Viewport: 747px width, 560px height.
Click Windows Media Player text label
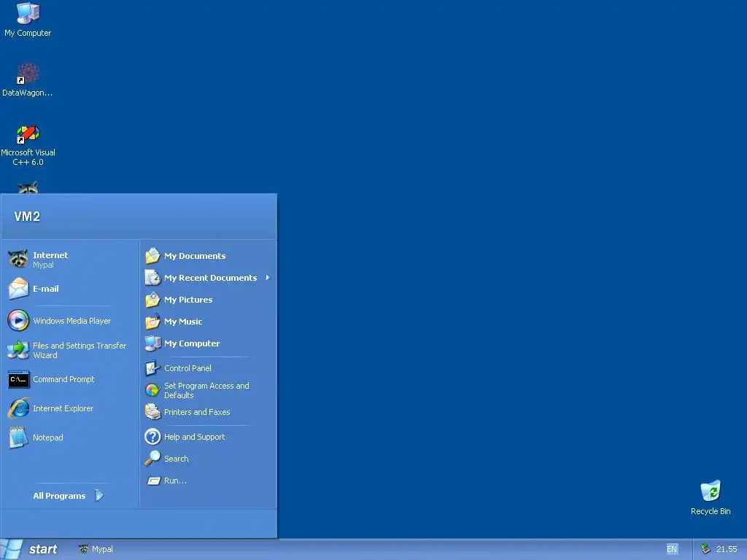[72, 321]
